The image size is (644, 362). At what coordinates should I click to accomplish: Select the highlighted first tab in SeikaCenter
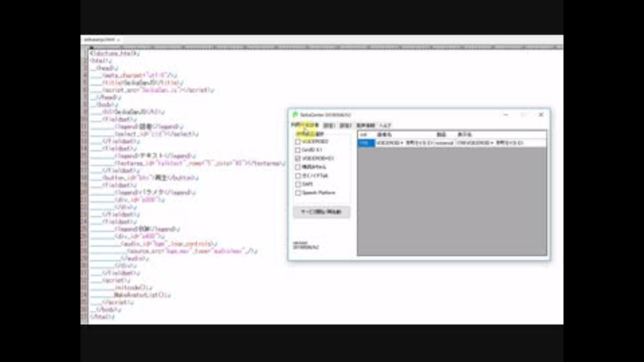pyautogui.click(x=305, y=125)
